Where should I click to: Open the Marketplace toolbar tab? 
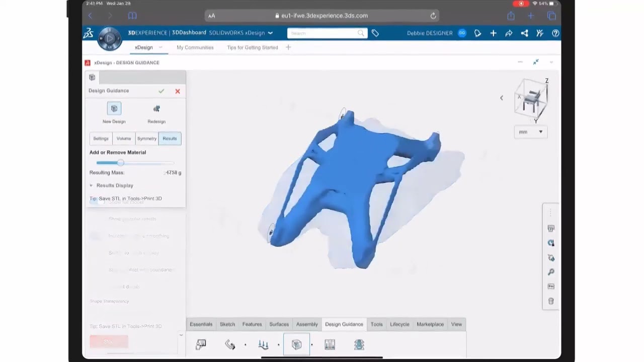click(430, 324)
